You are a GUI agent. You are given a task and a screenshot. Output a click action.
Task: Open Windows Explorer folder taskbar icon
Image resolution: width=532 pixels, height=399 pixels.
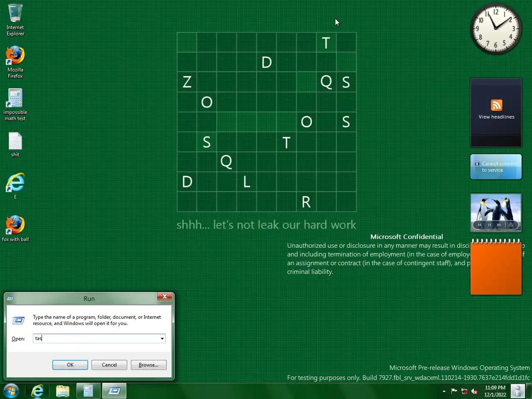point(63,391)
